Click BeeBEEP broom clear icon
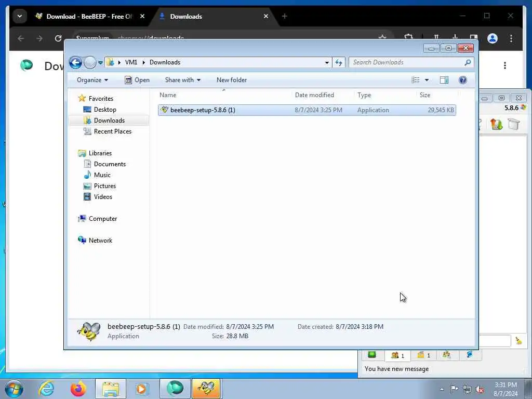This screenshot has width=532, height=399. (x=518, y=340)
